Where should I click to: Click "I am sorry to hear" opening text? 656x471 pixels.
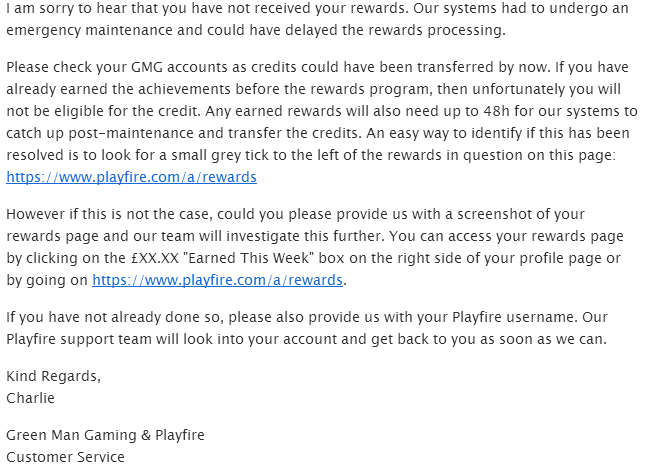[62, 8]
